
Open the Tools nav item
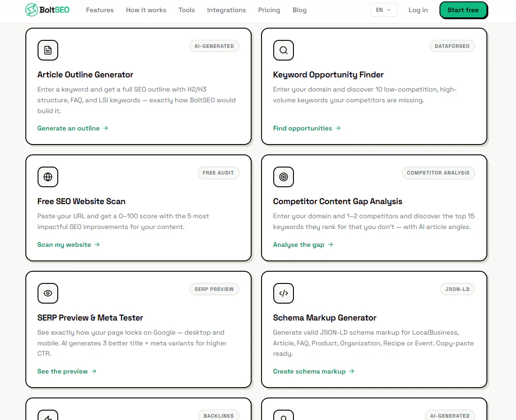tap(186, 10)
